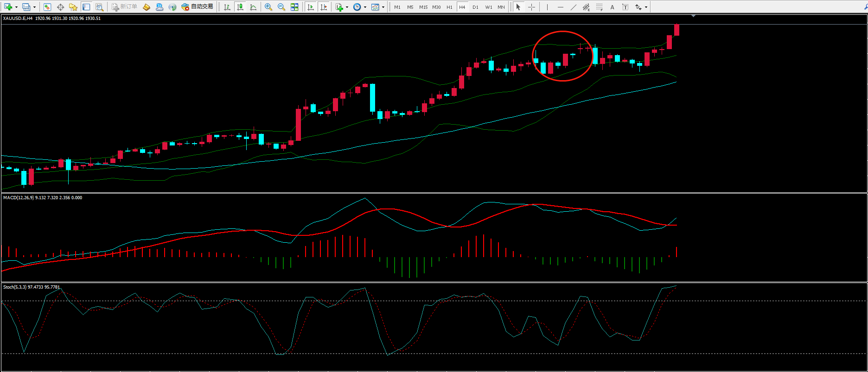Click the zoom in magnifier icon
This screenshot has height=372, width=868.
(x=268, y=7)
